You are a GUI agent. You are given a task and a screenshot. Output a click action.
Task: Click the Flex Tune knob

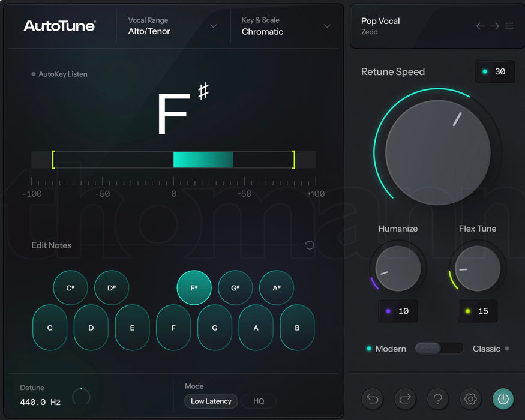click(478, 268)
